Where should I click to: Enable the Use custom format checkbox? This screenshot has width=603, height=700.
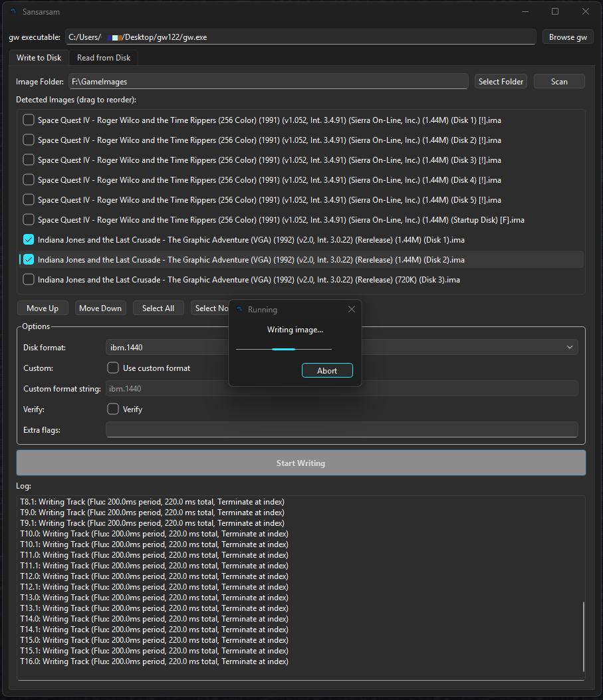[x=113, y=368]
